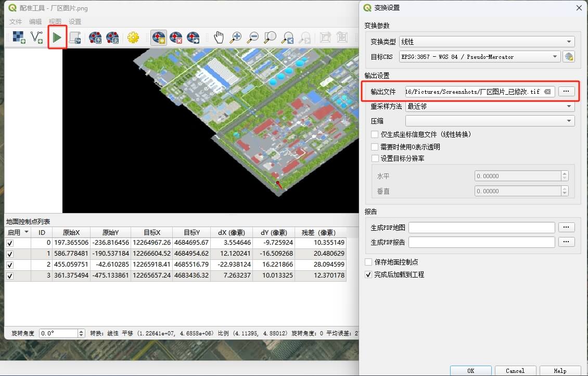
Task: Check 仅生成坐标信息文件 (线性转换) option
Action: [375, 134]
